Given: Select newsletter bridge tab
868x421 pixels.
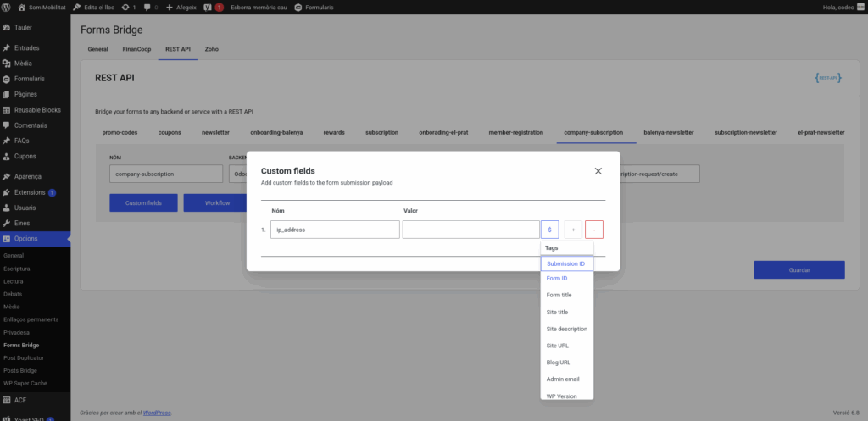Looking at the screenshot, I should [x=215, y=133].
